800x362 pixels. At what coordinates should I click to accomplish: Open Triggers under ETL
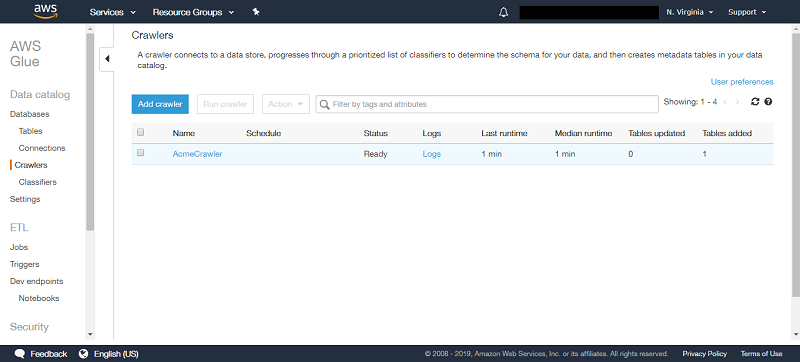[24, 264]
